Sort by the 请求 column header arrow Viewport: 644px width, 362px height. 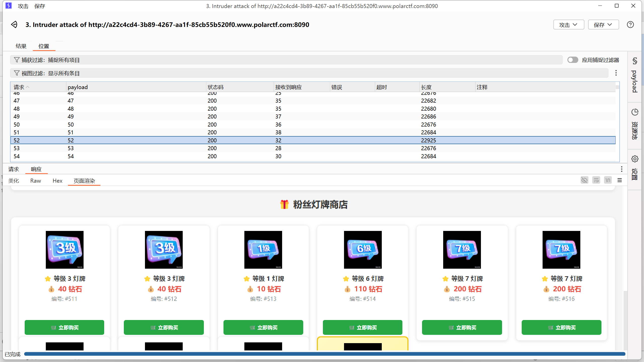click(28, 87)
